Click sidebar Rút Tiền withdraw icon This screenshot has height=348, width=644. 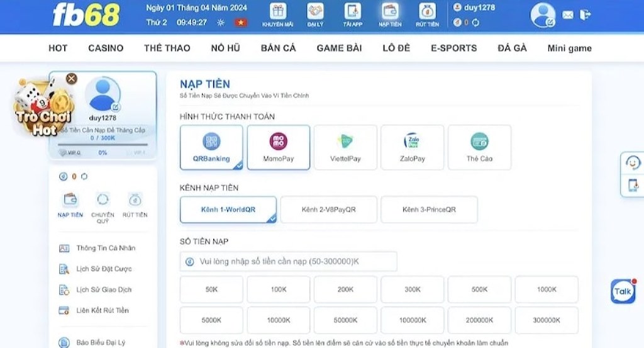135,199
